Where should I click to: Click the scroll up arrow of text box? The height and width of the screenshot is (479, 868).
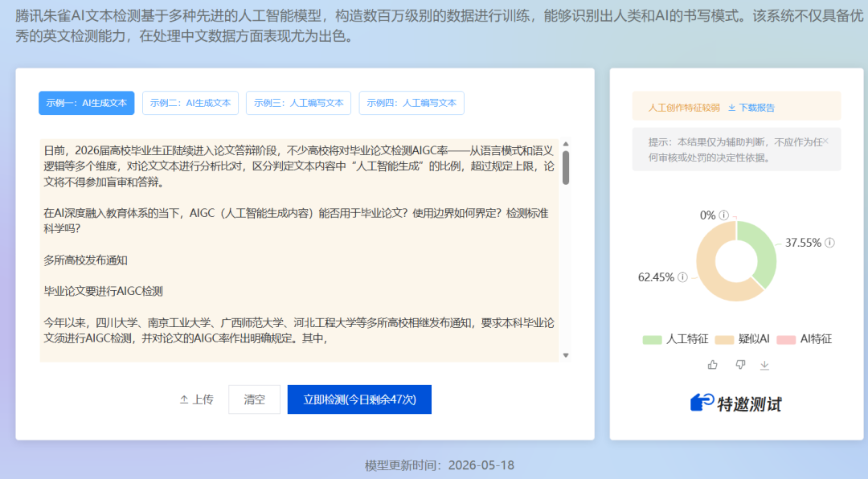click(x=566, y=144)
